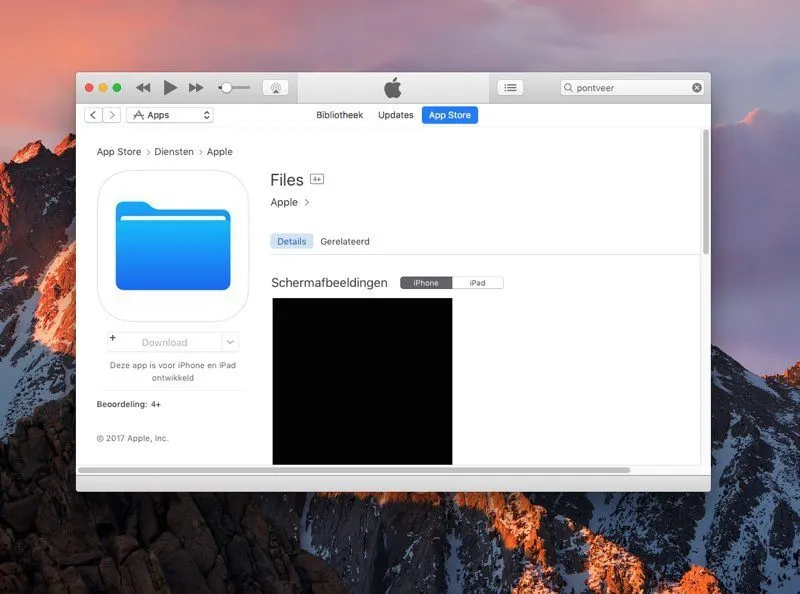Click the Download button
The height and width of the screenshot is (594, 800).
click(165, 342)
